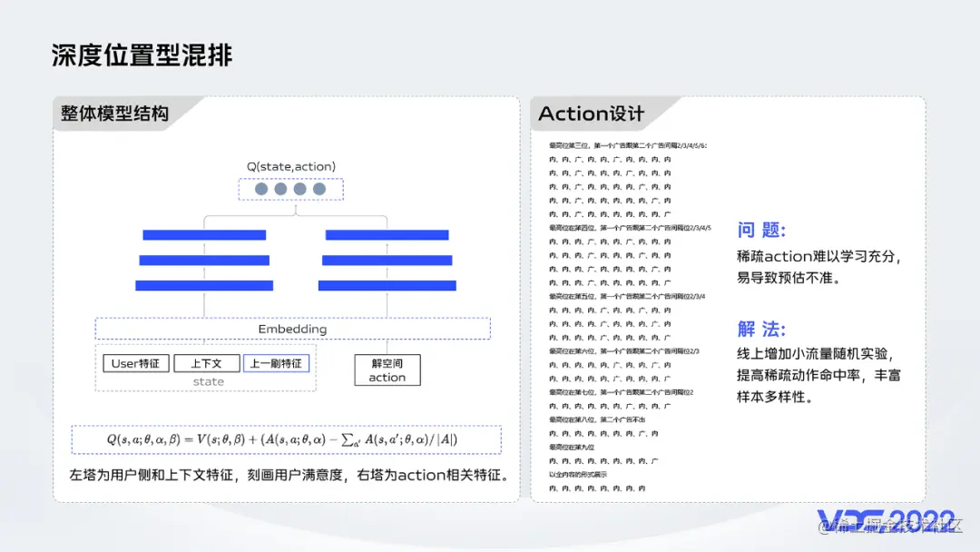This screenshot has width=980, height=552.
Task: Switch to the Action设计 panel header
Action: coord(592,113)
